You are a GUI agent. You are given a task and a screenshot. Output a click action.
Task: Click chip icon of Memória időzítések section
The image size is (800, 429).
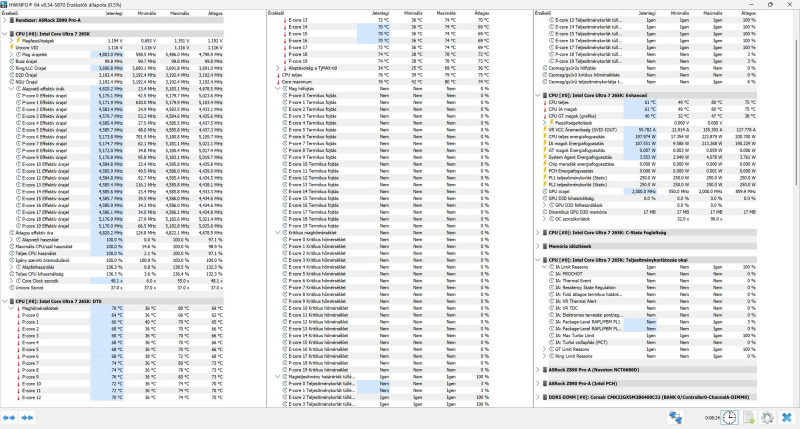pyautogui.click(x=545, y=246)
